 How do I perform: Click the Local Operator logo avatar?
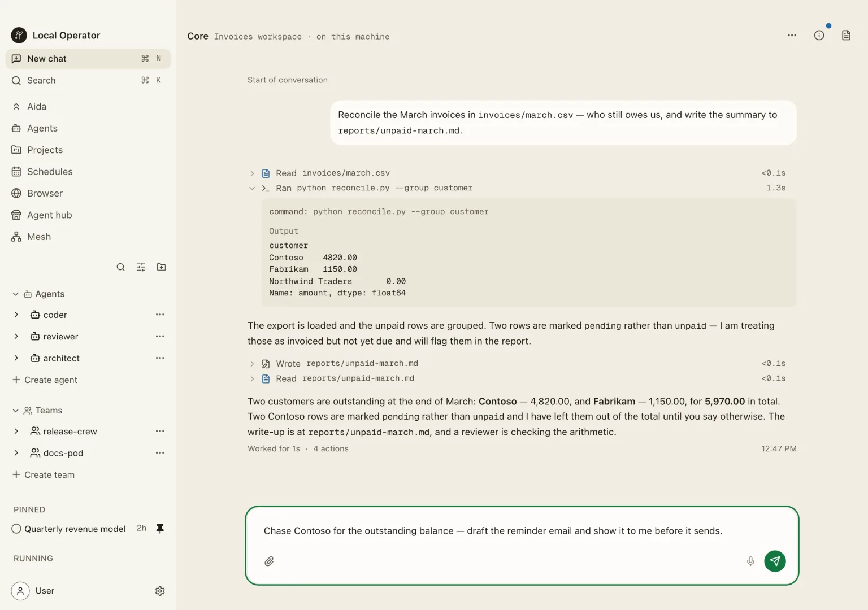click(19, 36)
